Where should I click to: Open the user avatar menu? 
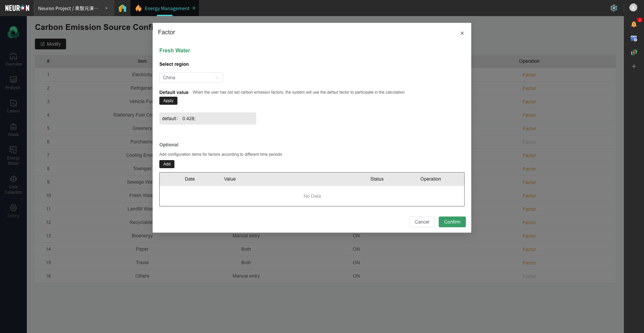[633, 7]
